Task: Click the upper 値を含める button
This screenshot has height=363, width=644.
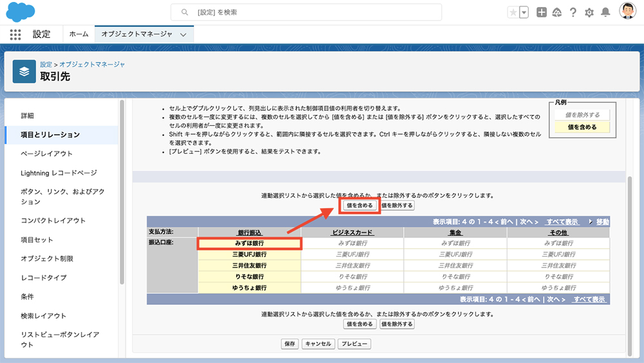Action: coord(360,205)
